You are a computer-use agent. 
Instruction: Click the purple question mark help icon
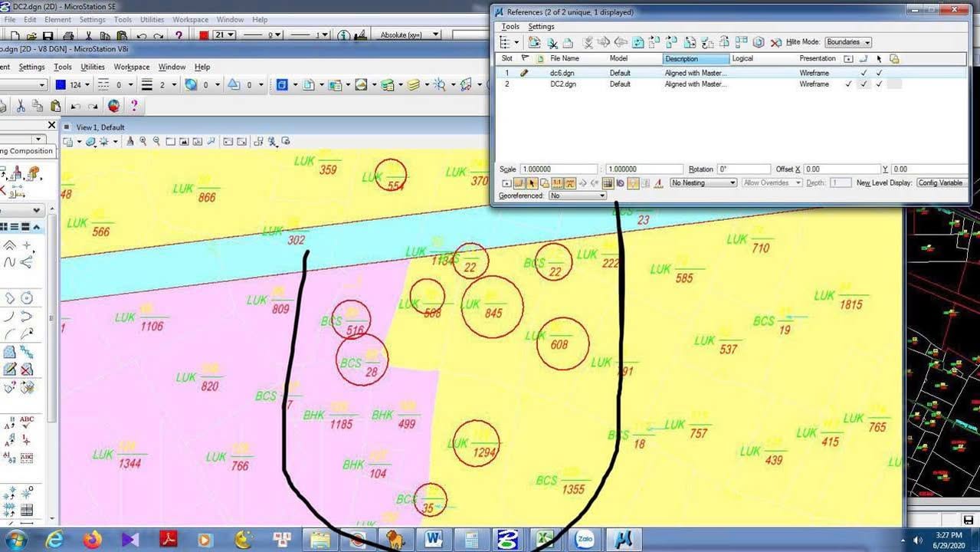134,106
